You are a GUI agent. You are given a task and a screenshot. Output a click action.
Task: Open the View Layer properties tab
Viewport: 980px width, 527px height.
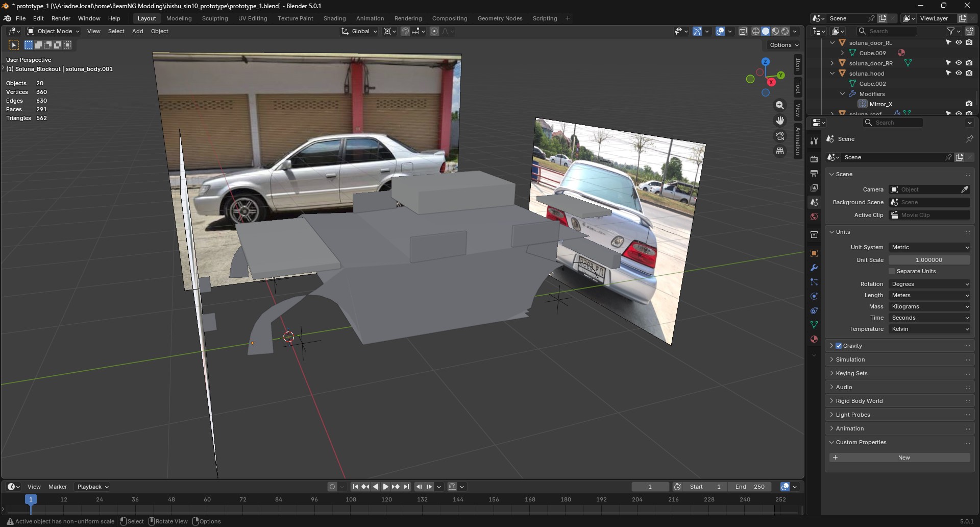(814, 188)
